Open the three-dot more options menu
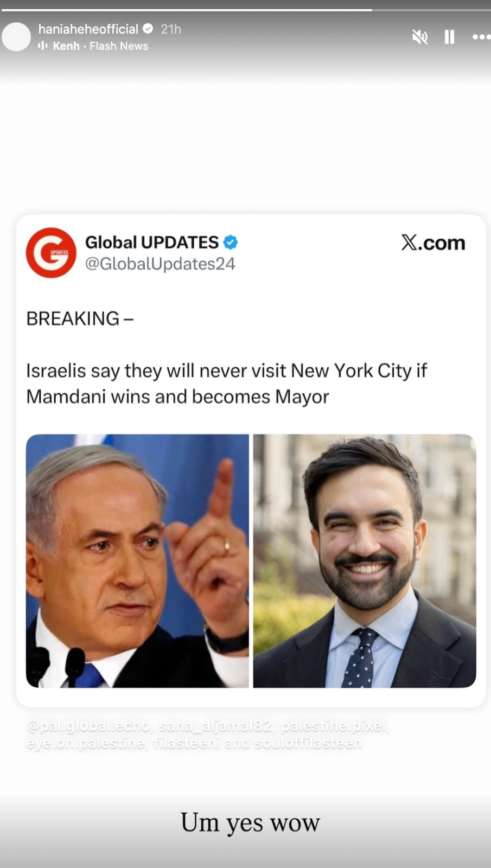 [481, 37]
